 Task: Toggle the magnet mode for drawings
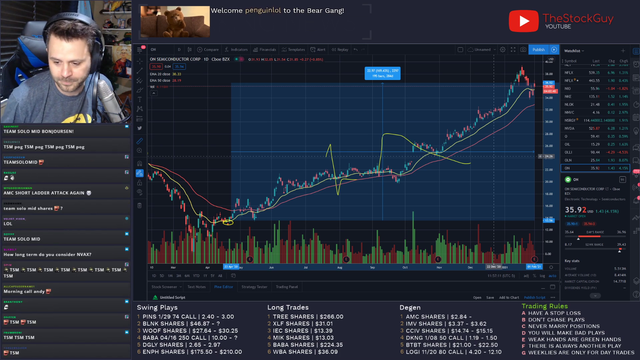coord(140,164)
